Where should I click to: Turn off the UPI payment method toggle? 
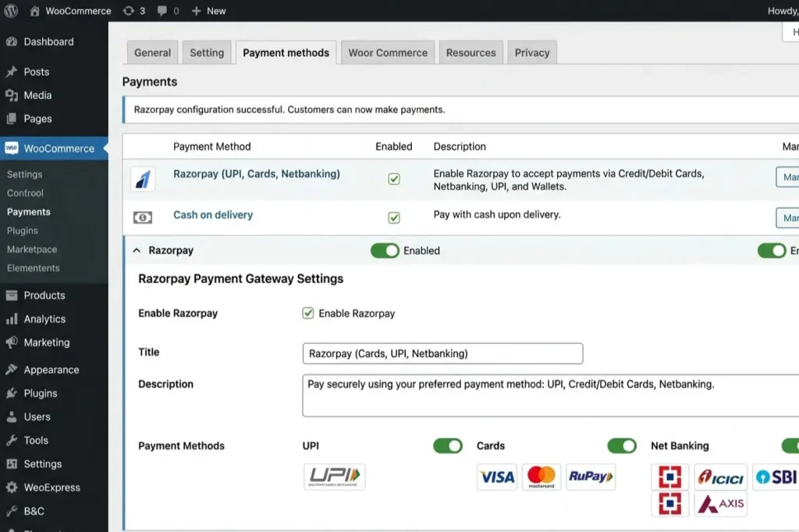447,446
